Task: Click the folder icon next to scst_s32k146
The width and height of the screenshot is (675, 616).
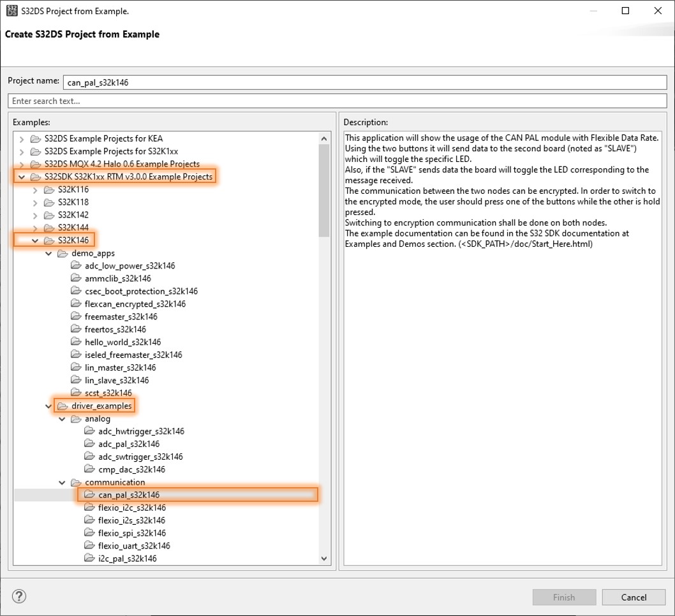Action: click(77, 393)
